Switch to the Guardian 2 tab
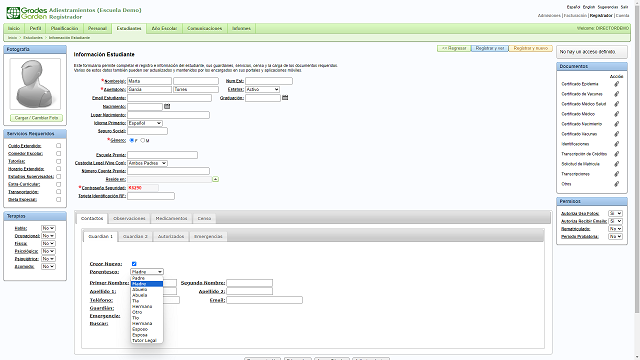The height and width of the screenshot is (360, 640). pyautogui.click(x=136, y=236)
